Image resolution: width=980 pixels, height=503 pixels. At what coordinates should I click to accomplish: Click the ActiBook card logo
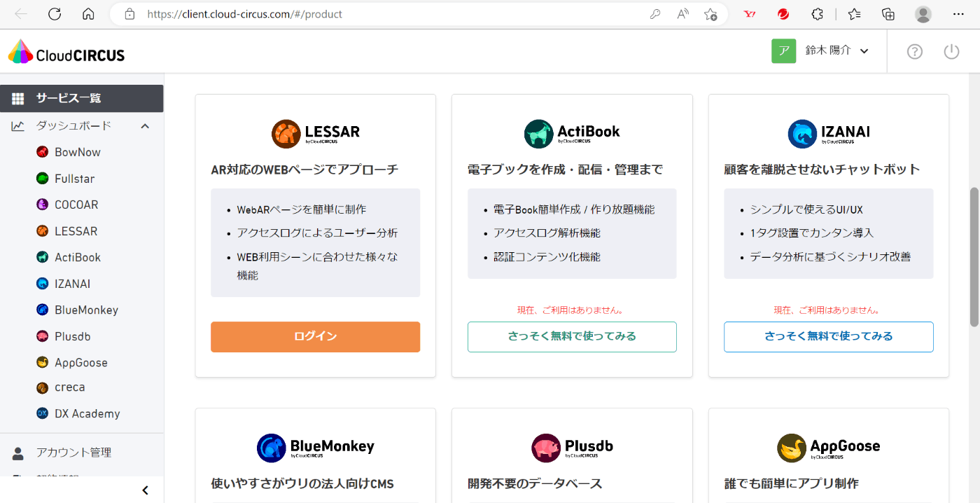(572, 133)
